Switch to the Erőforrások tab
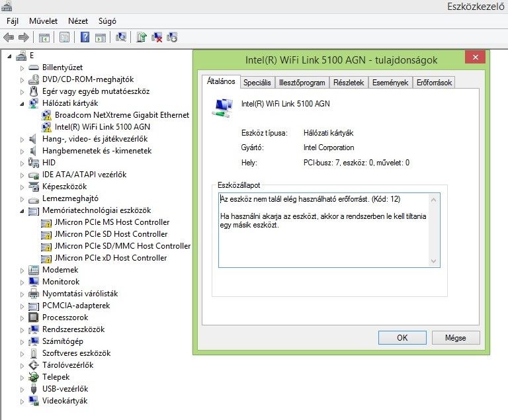The image size is (508, 420). [434, 83]
